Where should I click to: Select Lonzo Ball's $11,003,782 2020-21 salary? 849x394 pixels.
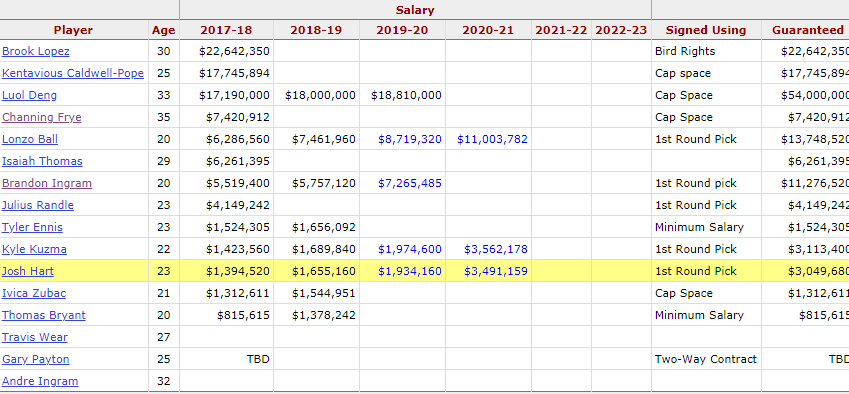pos(492,139)
